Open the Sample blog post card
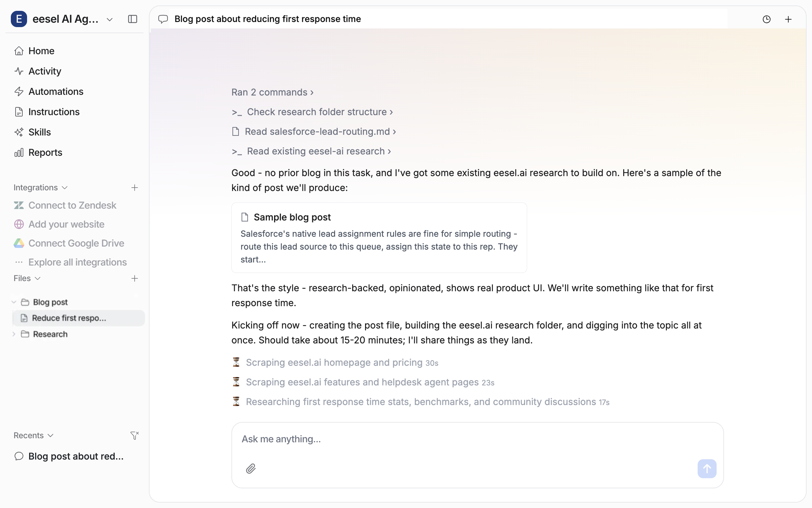Screen dimensions: 812x508 coord(379,238)
